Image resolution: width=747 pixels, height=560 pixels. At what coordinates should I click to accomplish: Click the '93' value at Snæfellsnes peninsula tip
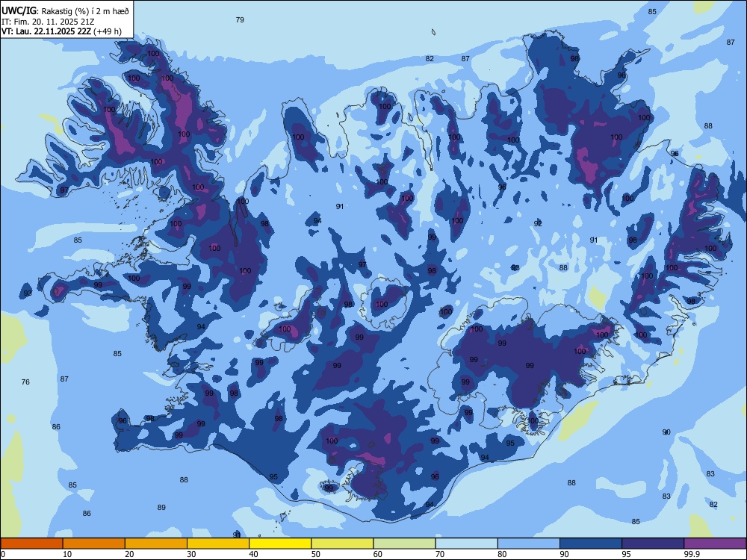click(28, 293)
